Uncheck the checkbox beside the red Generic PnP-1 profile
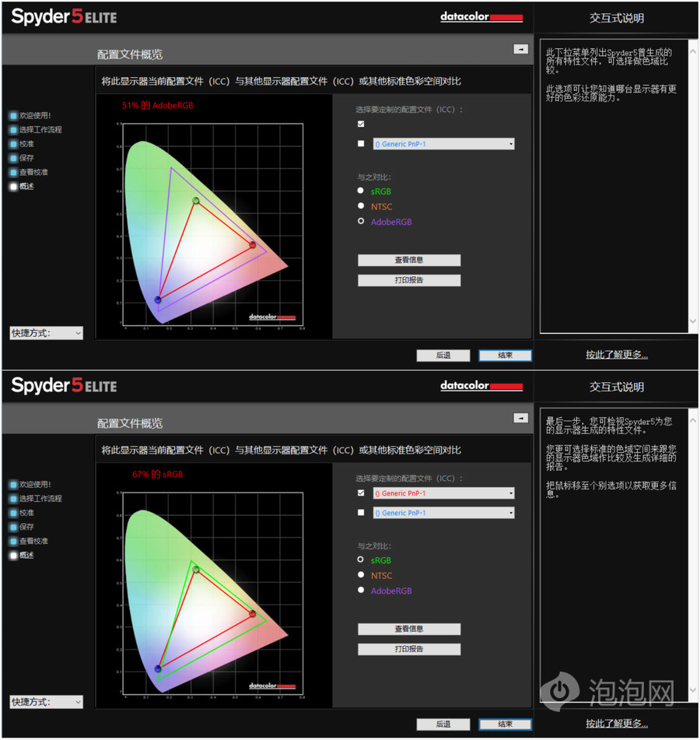Screen dimensions: 700x740 click(x=360, y=493)
